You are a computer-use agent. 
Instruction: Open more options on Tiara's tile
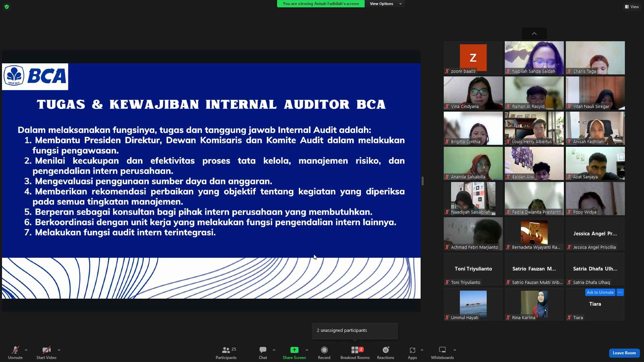pyautogui.click(x=620, y=292)
